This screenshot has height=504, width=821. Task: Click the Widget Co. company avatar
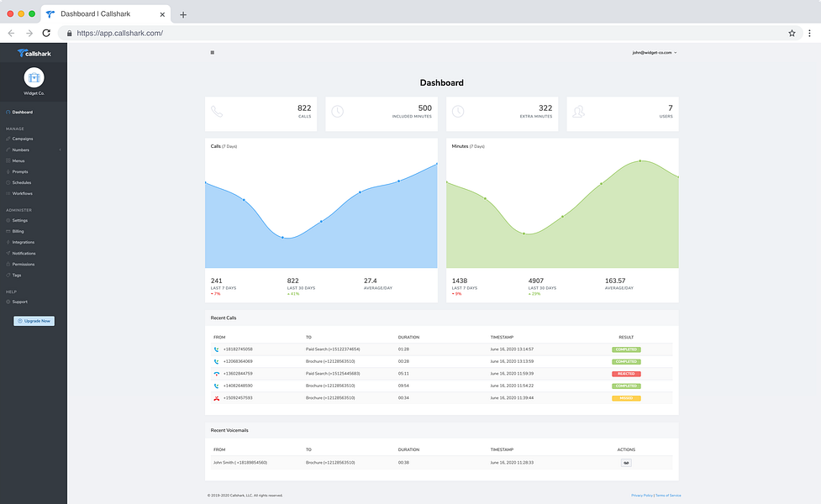coord(34,78)
